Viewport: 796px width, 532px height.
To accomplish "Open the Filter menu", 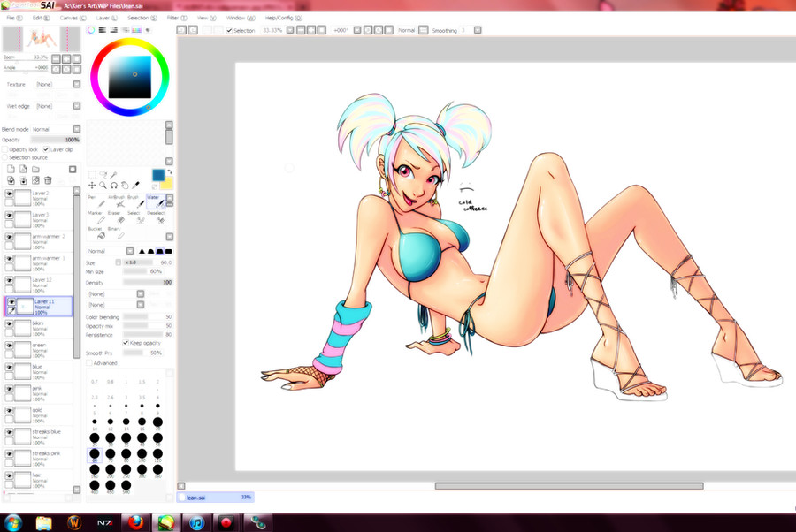I will 177,18.
